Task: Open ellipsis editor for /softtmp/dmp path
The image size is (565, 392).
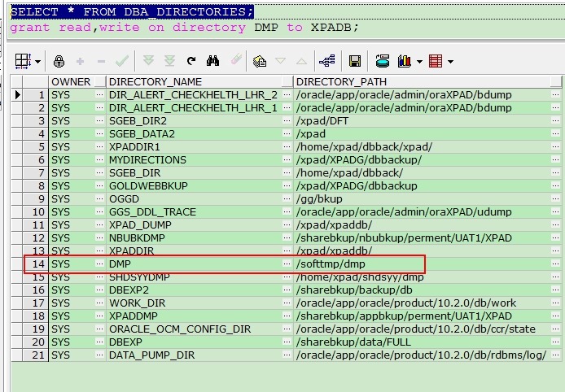Action: click(x=555, y=264)
